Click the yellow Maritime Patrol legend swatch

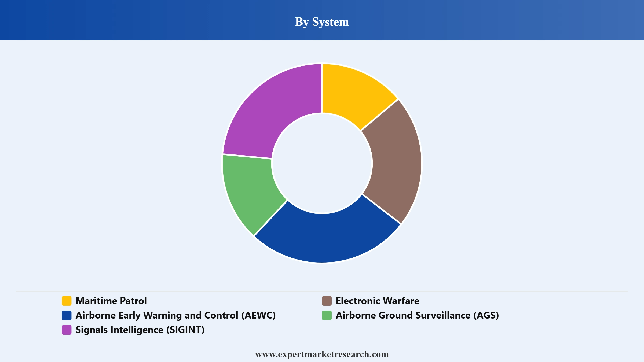(x=67, y=301)
